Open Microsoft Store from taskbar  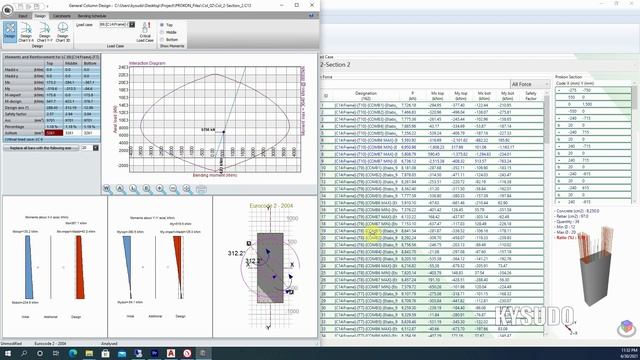click(x=105, y=353)
